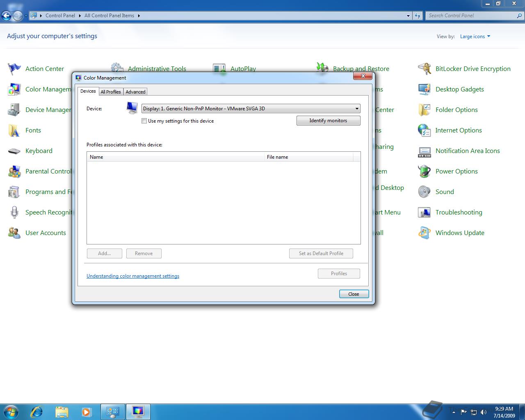Viewport: 525px width, 420px height.
Task: Click Control Panel breadcrumb in address bar
Action: pyautogui.click(x=60, y=16)
